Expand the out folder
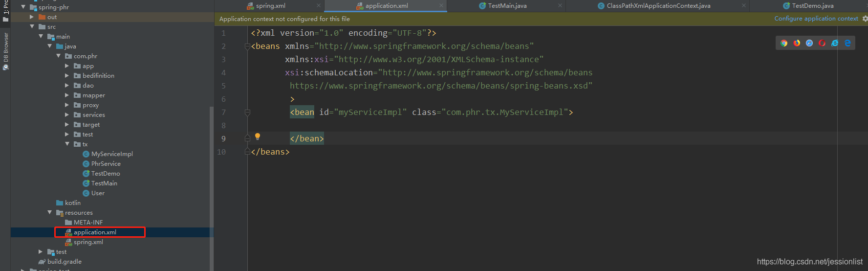Image resolution: width=868 pixels, height=271 pixels. pyautogui.click(x=32, y=17)
